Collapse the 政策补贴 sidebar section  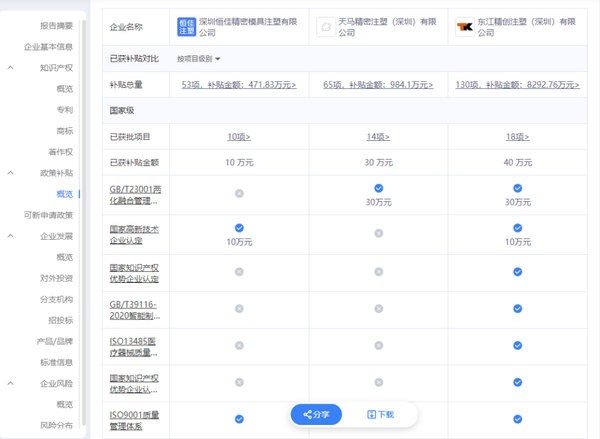(10, 173)
